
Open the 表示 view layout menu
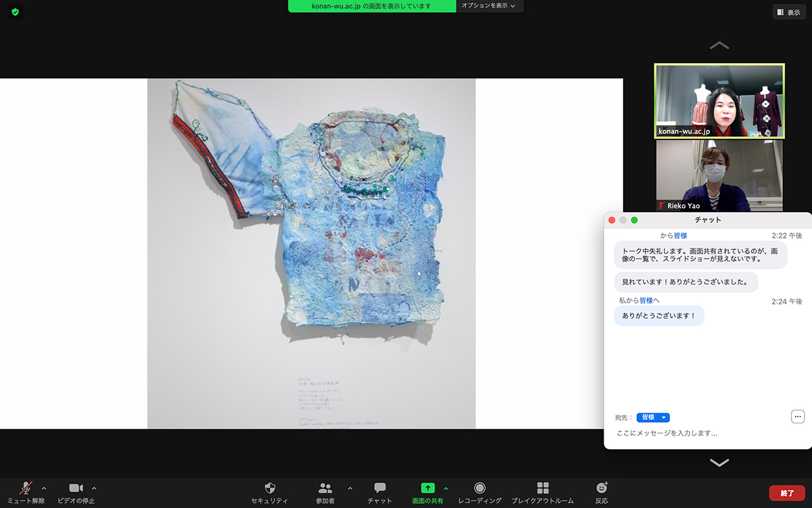point(789,12)
